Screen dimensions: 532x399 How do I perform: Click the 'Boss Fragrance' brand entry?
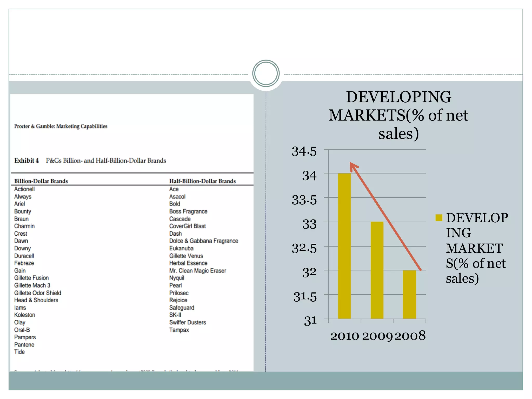pyautogui.click(x=188, y=211)
